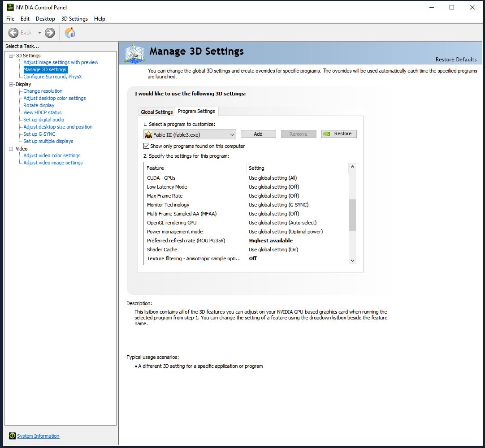485x448 pixels.
Task: Click the Add button
Action: (258, 134)
